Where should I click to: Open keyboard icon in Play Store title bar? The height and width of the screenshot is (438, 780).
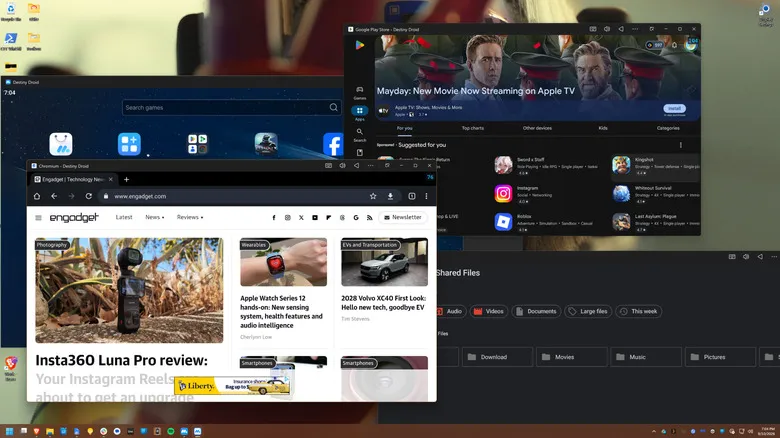593,29
